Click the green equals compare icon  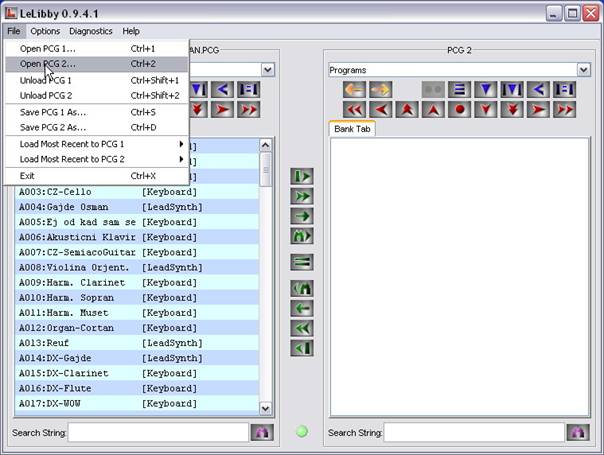(302, 262)
